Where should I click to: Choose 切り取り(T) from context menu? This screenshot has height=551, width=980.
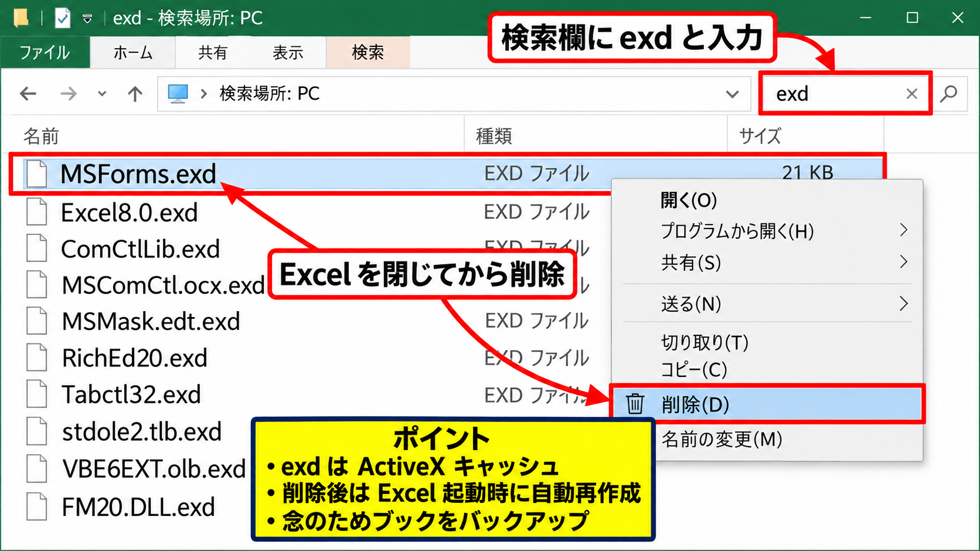click(x=767, y=342)
